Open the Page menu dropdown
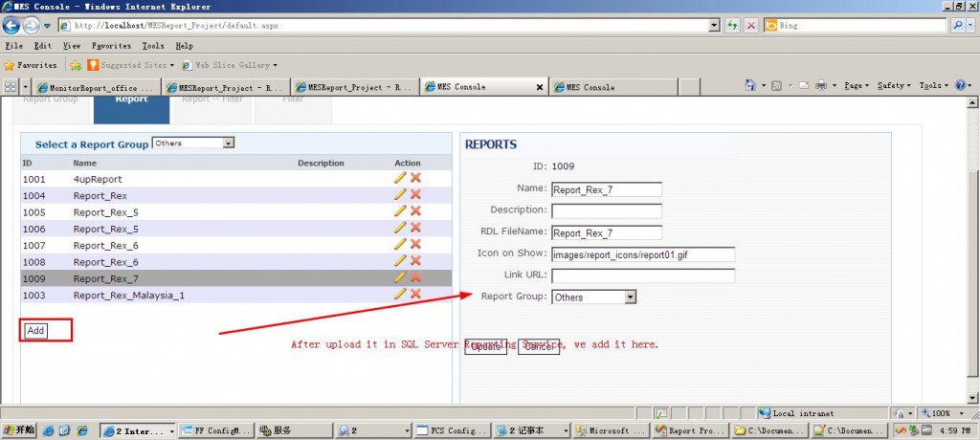The image size is (980, 440). pos(857,86)
